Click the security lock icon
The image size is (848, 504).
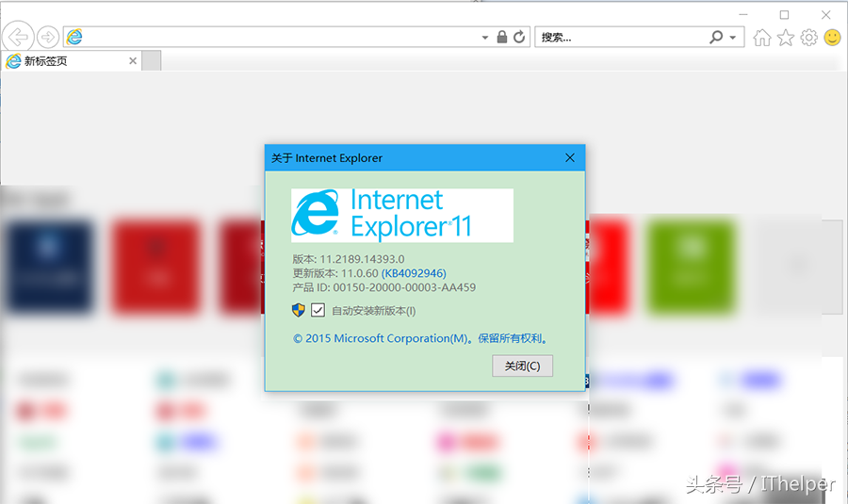pyautogui.click(x=502, y=37)
